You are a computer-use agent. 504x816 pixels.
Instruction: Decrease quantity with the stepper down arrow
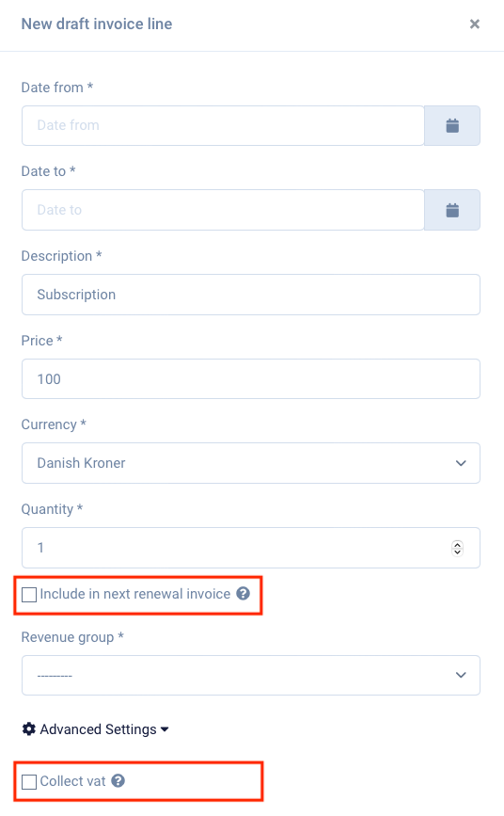coord(457,552)
